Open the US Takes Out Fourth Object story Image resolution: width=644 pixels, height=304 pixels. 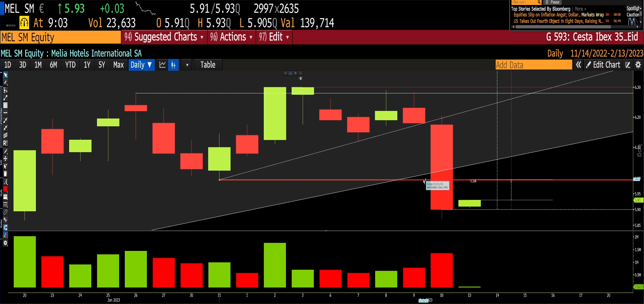click(x=558, y=21)
